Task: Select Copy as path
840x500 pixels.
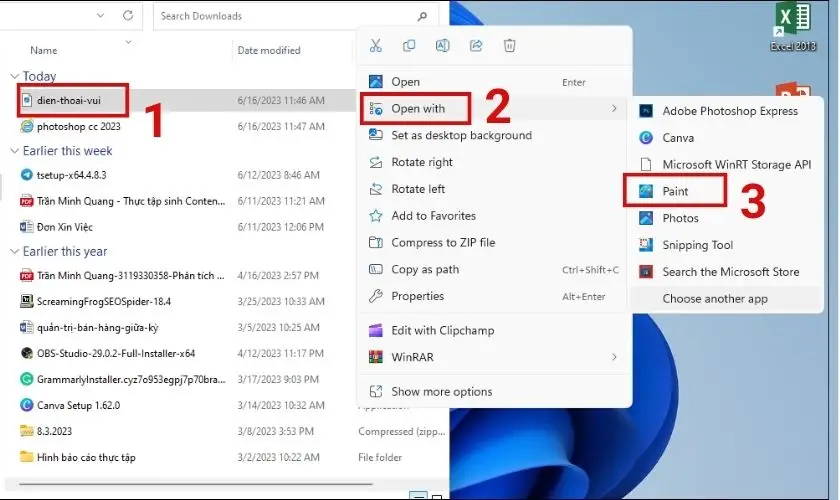Action: pos(494,269)
